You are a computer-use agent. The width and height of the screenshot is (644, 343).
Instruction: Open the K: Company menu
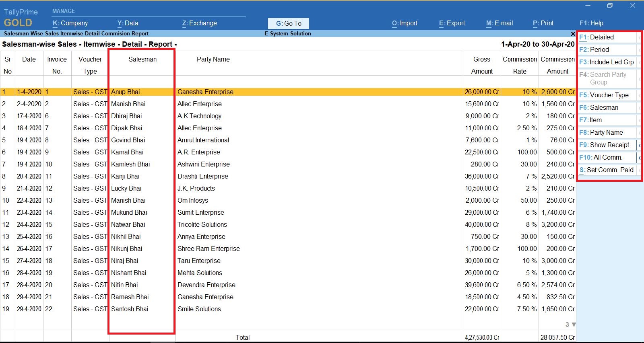tap(70, 23)
